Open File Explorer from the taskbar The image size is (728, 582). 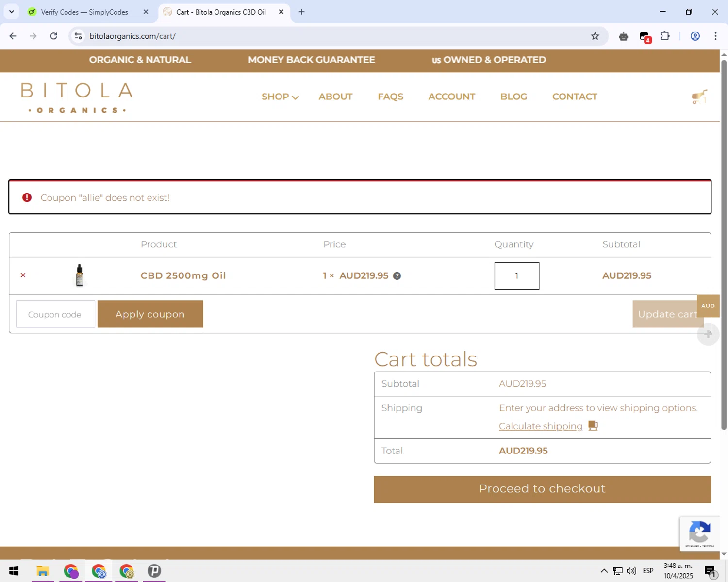point(43,571)
